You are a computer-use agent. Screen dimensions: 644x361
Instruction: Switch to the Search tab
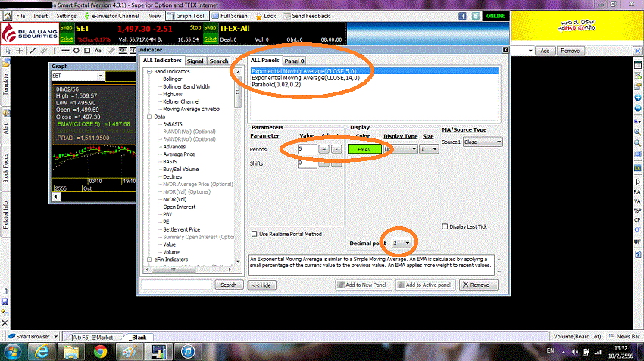218,61
